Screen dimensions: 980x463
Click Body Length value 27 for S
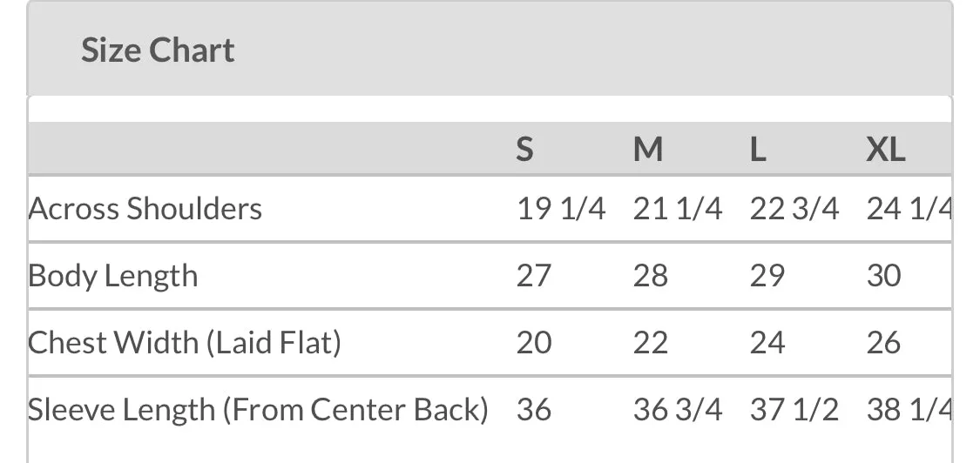coord(533,276)
